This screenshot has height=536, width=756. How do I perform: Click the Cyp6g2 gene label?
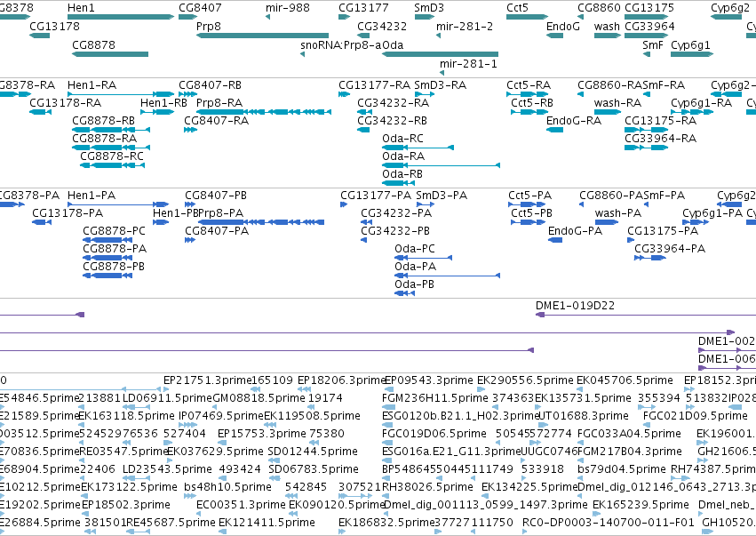(730, 8)
